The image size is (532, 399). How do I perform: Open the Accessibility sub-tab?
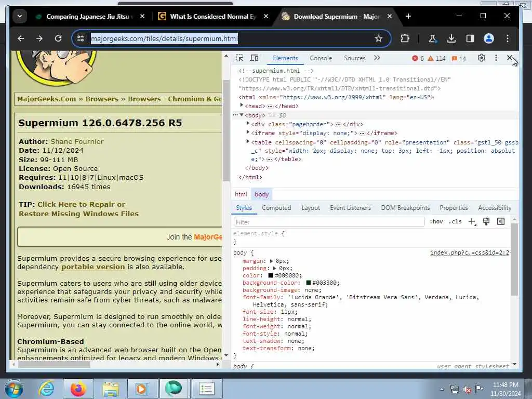tap(495, 208)
